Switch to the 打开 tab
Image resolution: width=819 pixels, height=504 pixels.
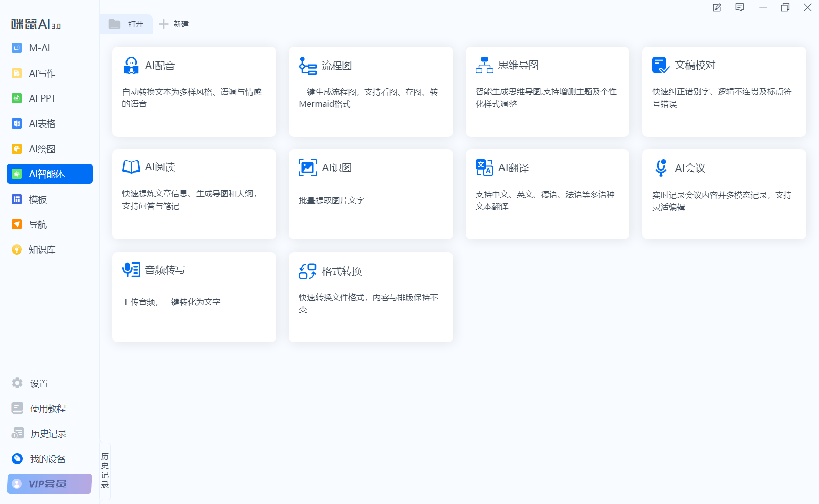tap(126, 24)
